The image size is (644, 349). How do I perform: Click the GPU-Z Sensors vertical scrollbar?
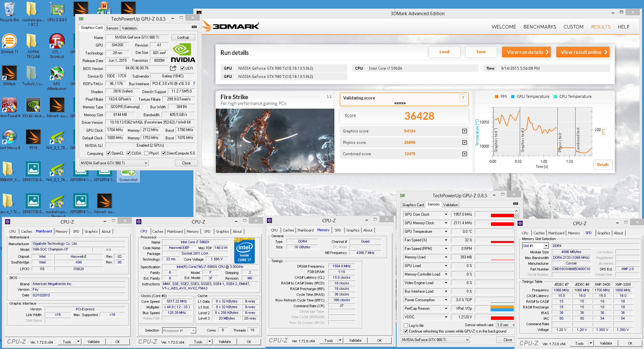click(x=516, y=265)
